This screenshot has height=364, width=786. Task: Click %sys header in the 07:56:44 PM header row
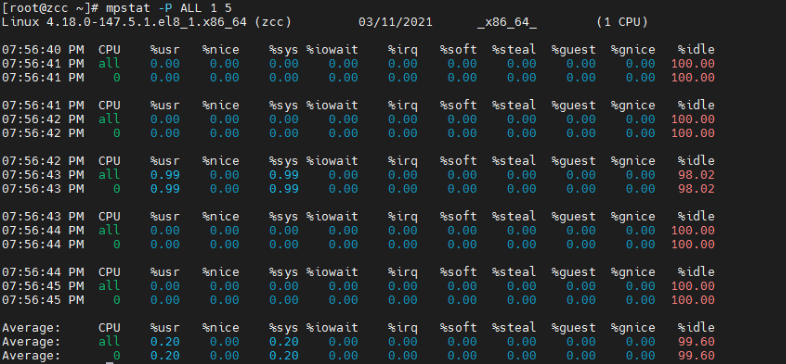[284, 272]
